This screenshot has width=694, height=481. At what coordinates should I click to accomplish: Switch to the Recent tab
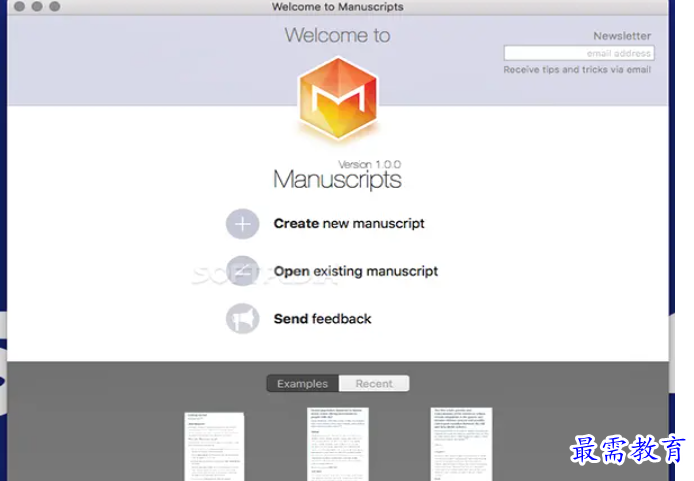pos(374,384)
